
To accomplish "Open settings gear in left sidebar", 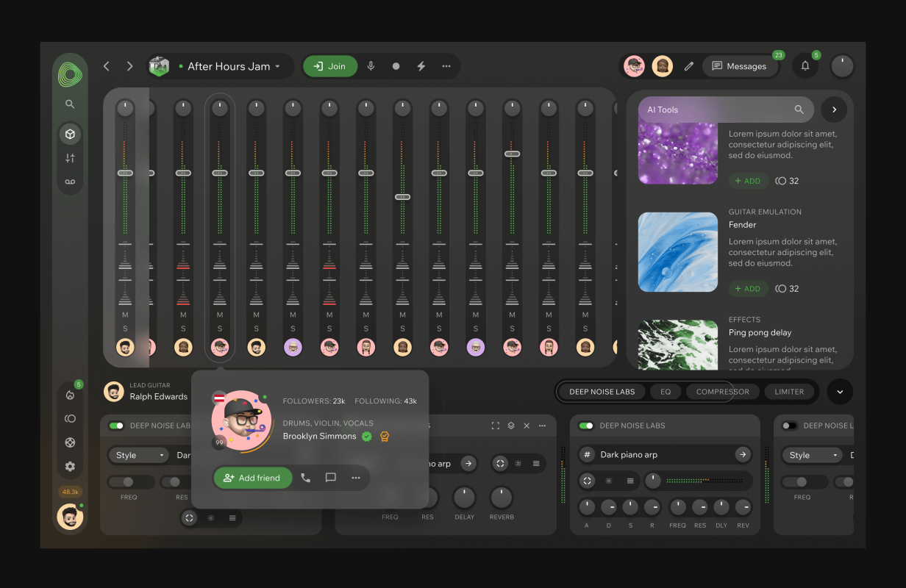I will point(70,466).
